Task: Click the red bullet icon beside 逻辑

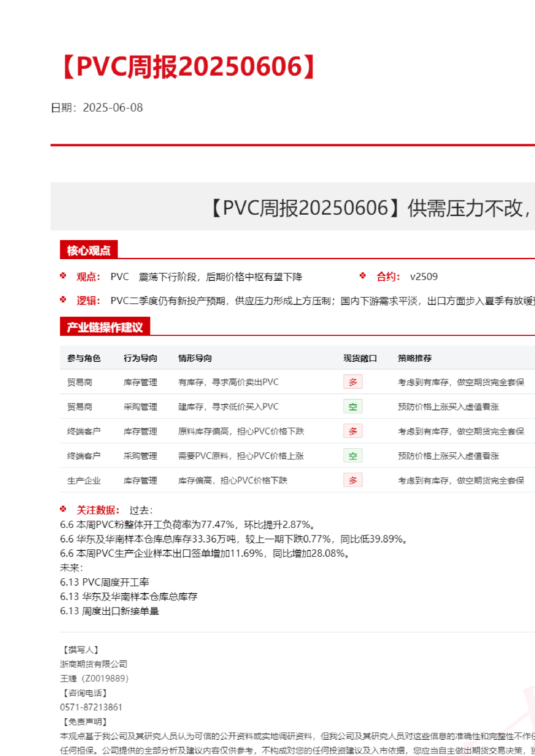Action: (63, 300)
